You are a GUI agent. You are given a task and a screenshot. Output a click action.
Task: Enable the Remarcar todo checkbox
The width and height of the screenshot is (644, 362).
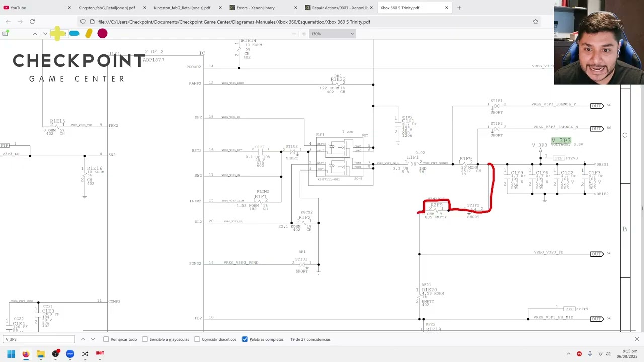(106, 339)
